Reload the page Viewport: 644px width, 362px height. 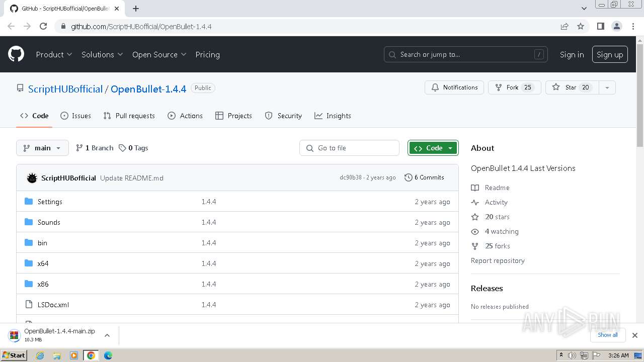click(43, 26)
